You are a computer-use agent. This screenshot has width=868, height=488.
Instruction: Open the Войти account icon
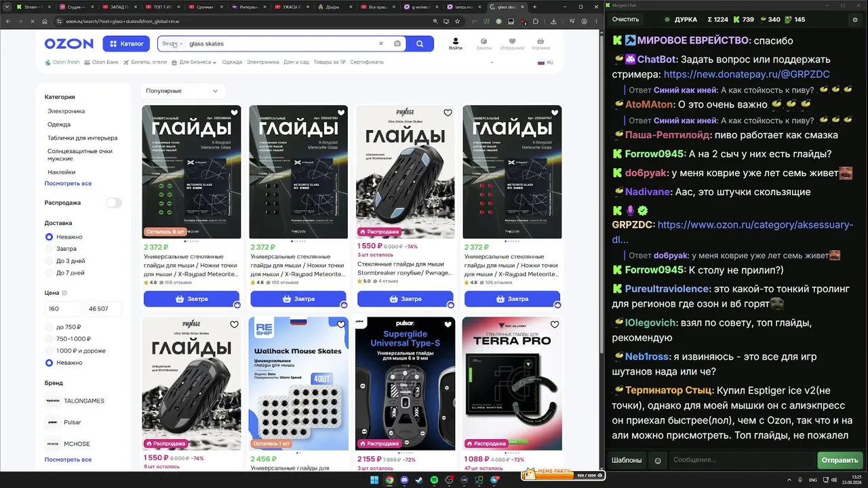456,44
